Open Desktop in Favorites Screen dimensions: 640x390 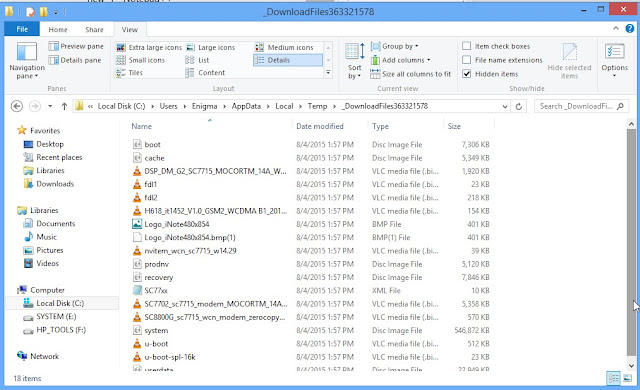(x=50, y=144)
